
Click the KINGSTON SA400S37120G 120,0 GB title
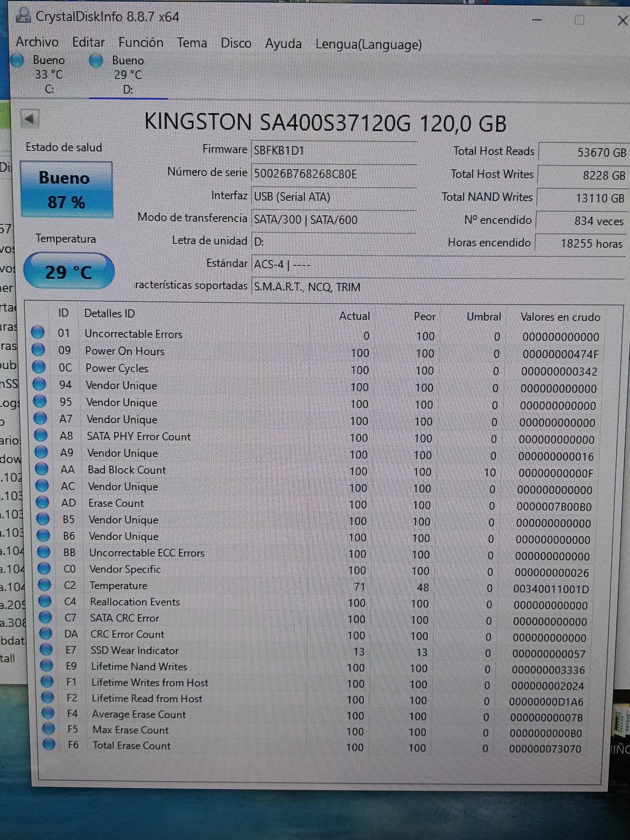click(x=325, y=123)
